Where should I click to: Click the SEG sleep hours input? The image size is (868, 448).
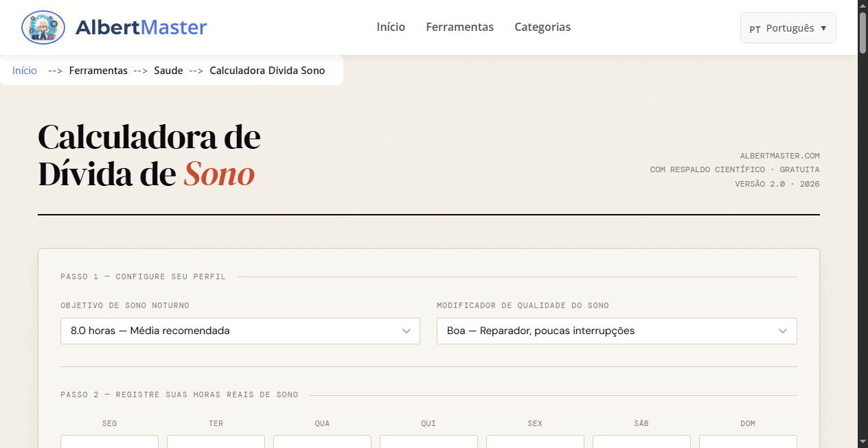click(109, 443)
